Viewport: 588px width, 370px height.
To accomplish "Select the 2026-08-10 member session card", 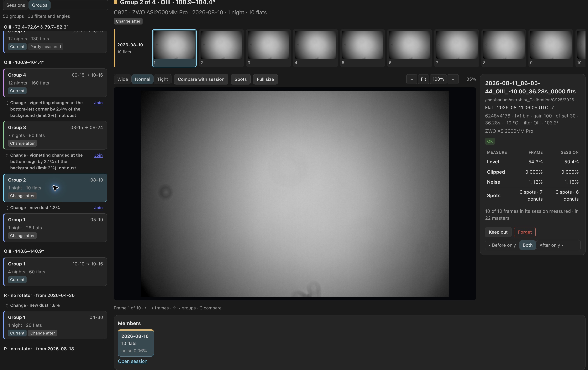I will pos(136,343).
